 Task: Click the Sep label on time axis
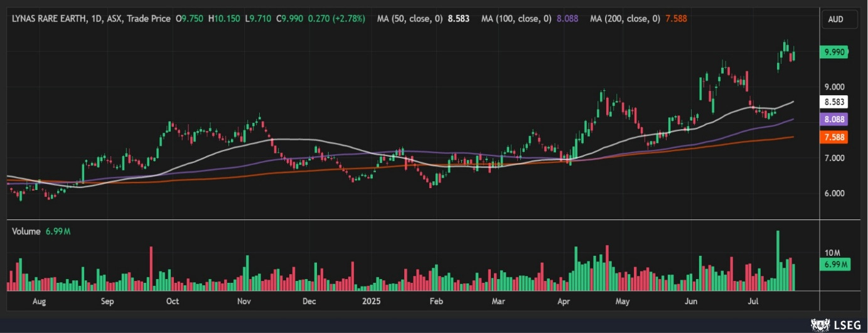[x=107, y=302]
